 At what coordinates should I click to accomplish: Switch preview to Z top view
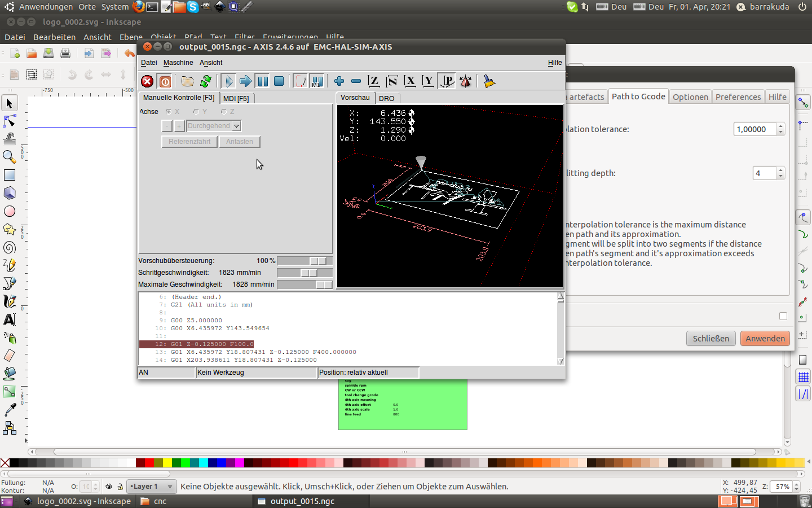(x=373, y=81)
